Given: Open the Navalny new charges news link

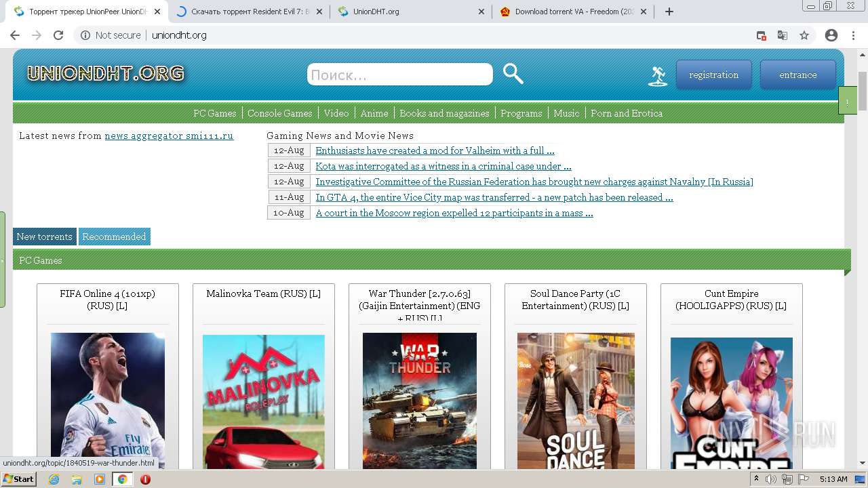Looking at the screenshot, I should pyautogui.click(x=534, y=182).
